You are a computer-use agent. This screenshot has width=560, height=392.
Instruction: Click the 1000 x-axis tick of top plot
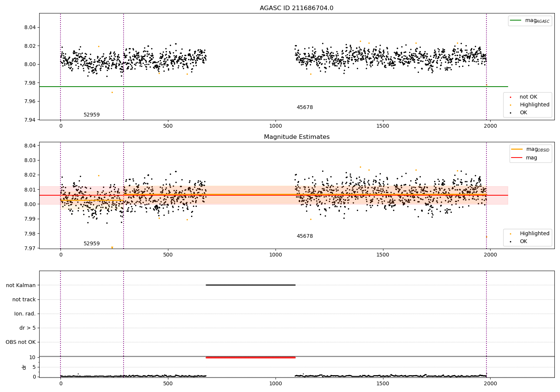pyautogui.click(x=276, y=126)
